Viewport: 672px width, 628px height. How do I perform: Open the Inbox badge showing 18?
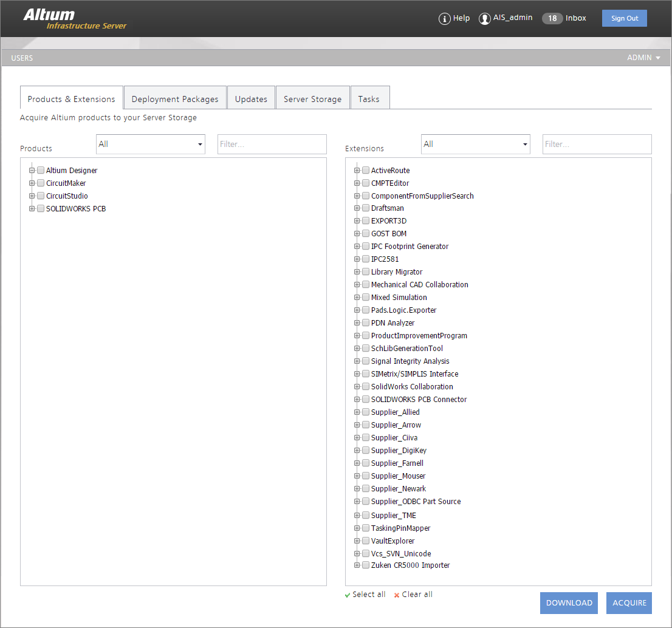552,18
